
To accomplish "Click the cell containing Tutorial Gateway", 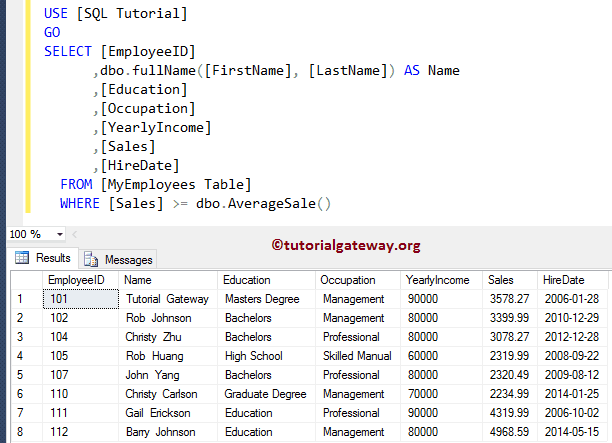I will pyautogui.click(x=166, y=299).
